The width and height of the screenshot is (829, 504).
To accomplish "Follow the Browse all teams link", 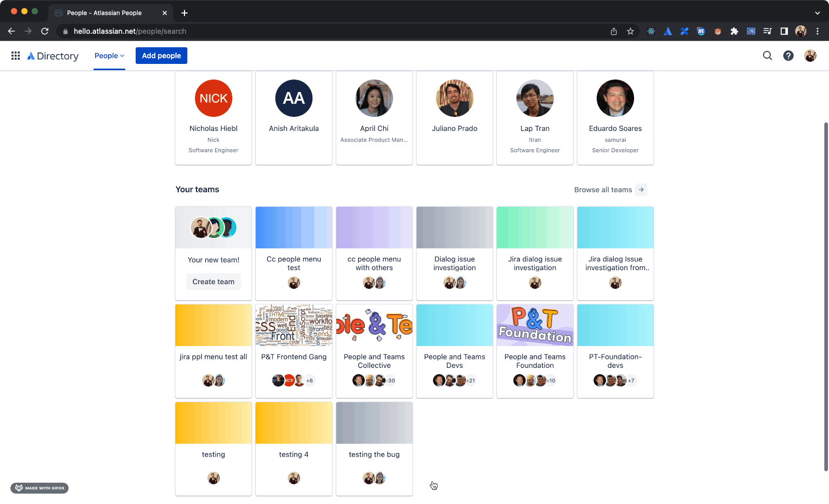I will tap(603, 190).
